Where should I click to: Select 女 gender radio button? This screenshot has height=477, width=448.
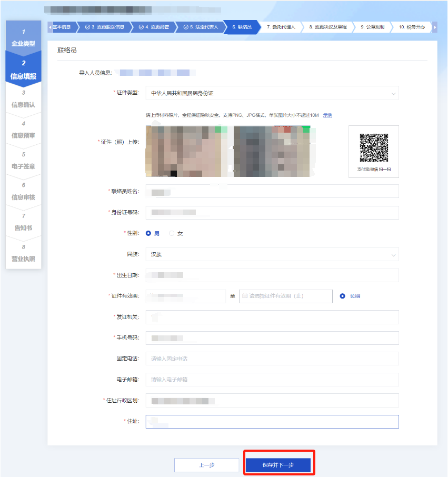click(x=172, y=233)
